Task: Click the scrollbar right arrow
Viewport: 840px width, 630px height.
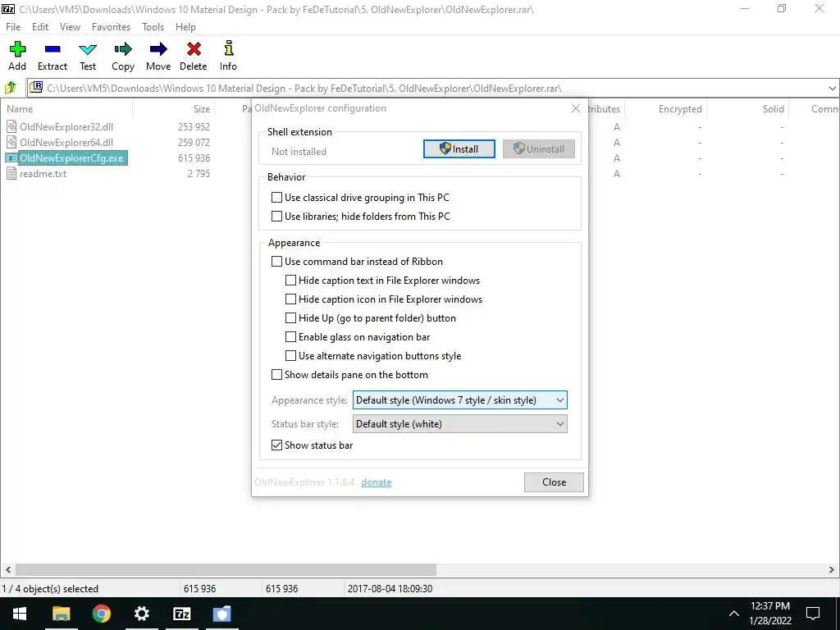Action: point(832,569)
